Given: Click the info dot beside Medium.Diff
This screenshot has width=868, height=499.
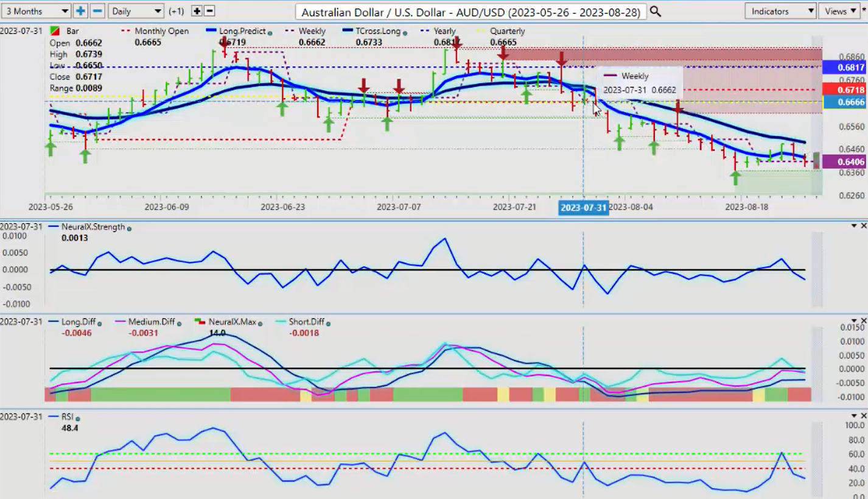Looking at the screenshot, I should pos(178,324).
